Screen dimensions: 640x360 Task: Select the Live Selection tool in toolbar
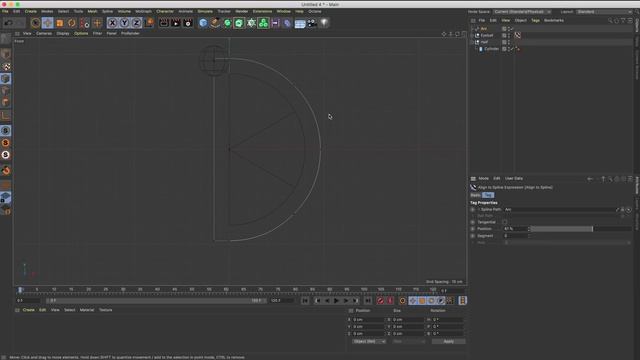pos(36,23)
